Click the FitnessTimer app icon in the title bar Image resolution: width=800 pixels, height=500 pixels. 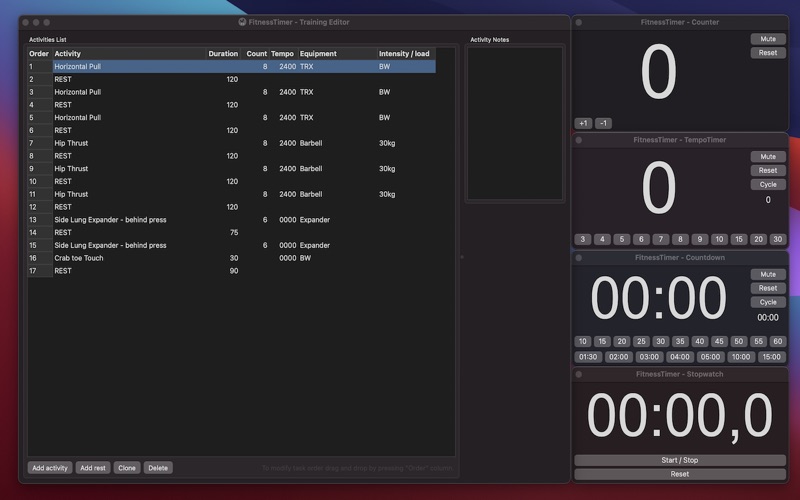tap(242, 22)
